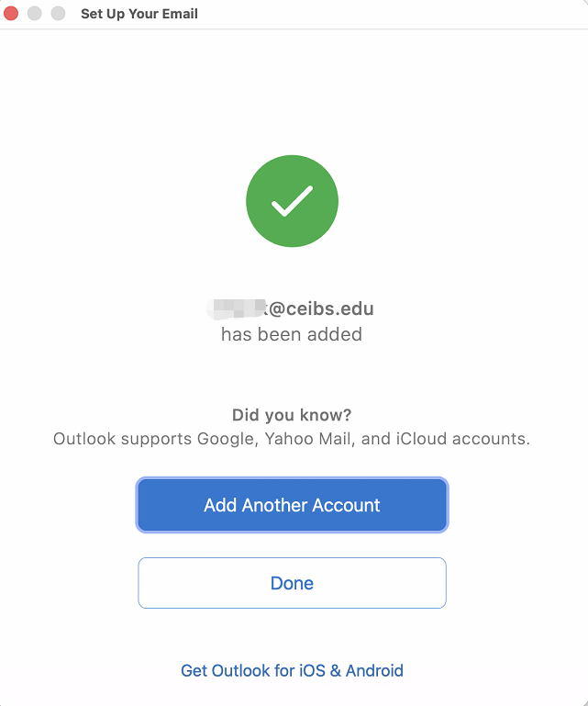This screenshot has width=588, height=706.
Task: Minimize the window with the middle title-bar button
Action: click(35, 14)
